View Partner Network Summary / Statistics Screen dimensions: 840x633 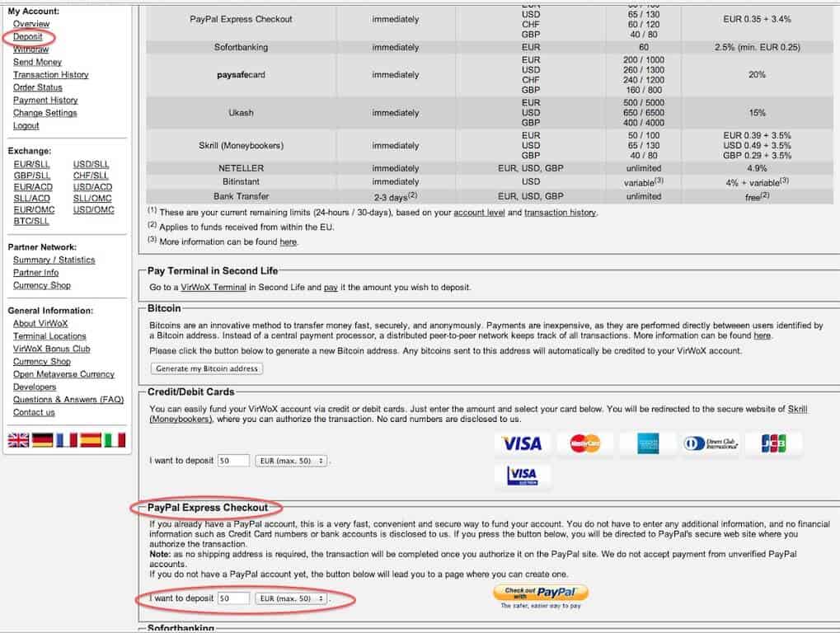pos(54,260)
